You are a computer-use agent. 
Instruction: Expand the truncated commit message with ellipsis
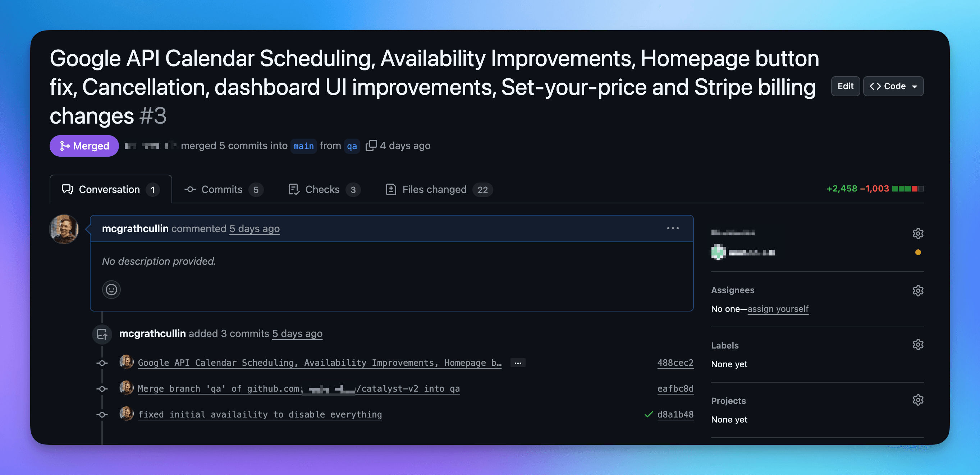pyautogui.click(x=517, y=363)
